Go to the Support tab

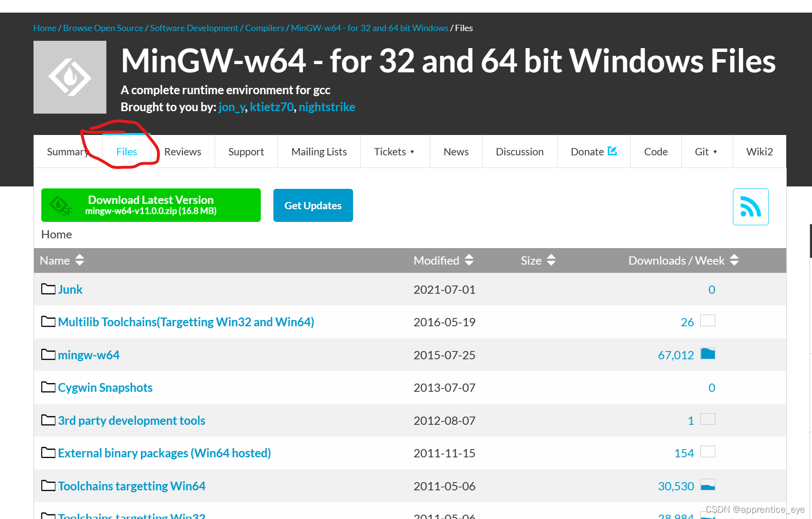tap(246, 151)
